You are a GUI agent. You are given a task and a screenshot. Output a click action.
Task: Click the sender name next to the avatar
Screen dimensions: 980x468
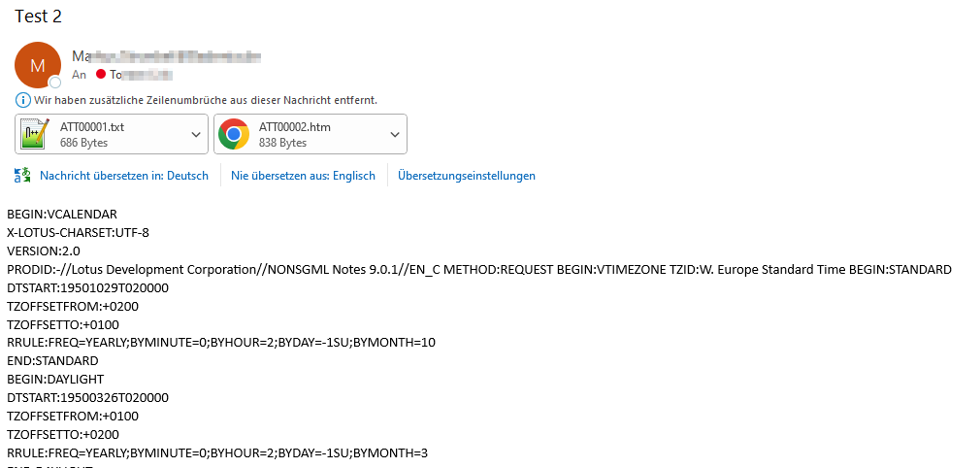(x=166, y=56)
